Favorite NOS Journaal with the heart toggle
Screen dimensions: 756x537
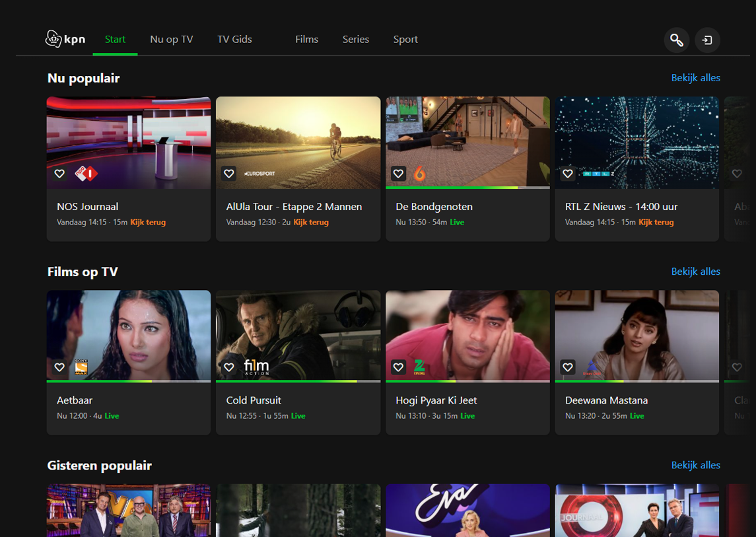pos(59,174)
